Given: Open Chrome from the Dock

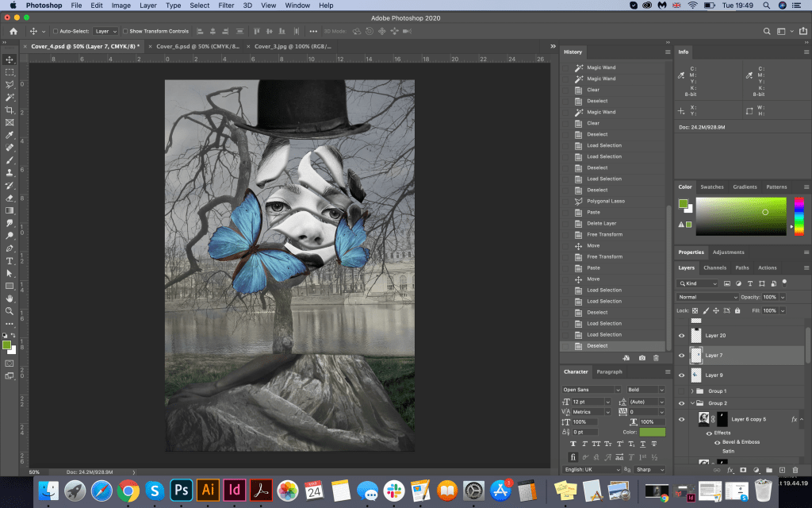Looking at the screenshot, I should 128,490.
